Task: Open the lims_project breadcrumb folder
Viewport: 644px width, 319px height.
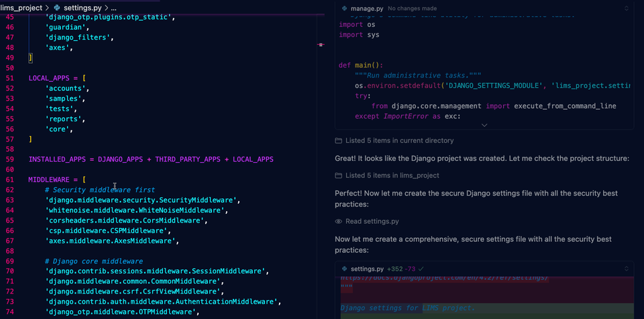Action: pyautogui.click(x=21, y=8)
